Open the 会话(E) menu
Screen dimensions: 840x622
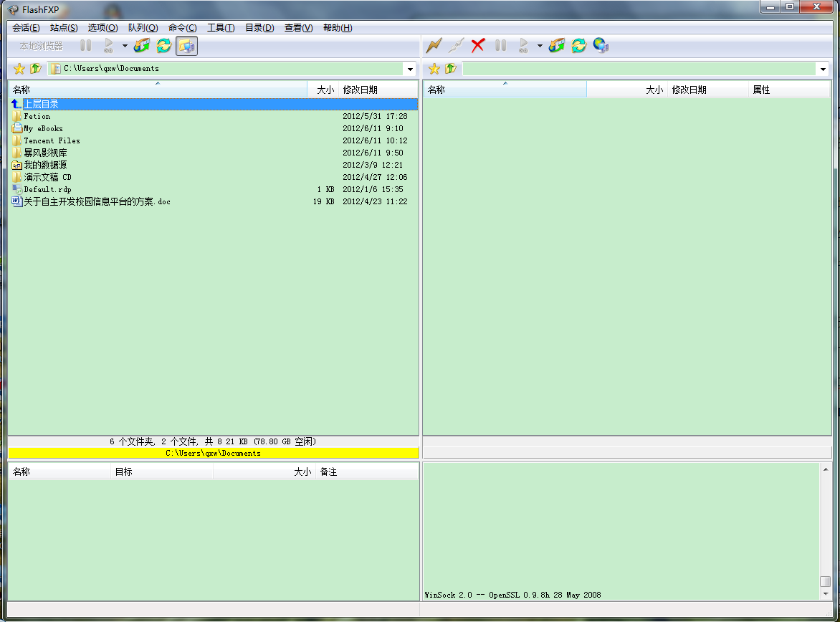(x=26, y=28)
